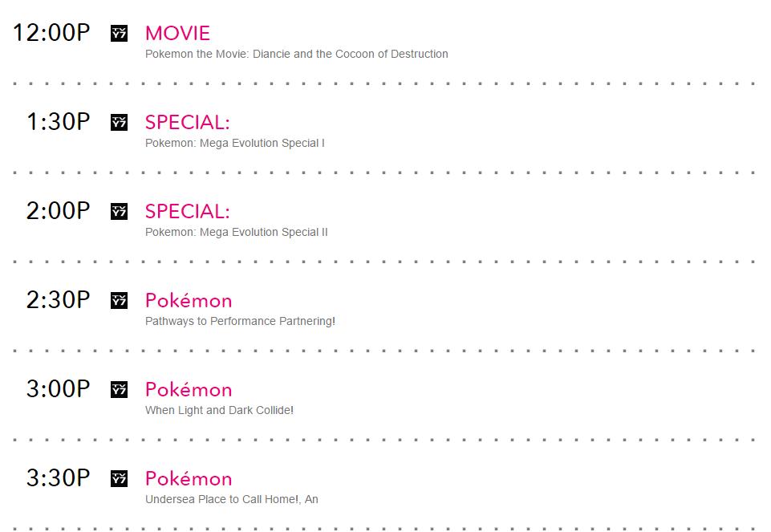Open the SPECIAL: title at 2:00P

[187, 212]
